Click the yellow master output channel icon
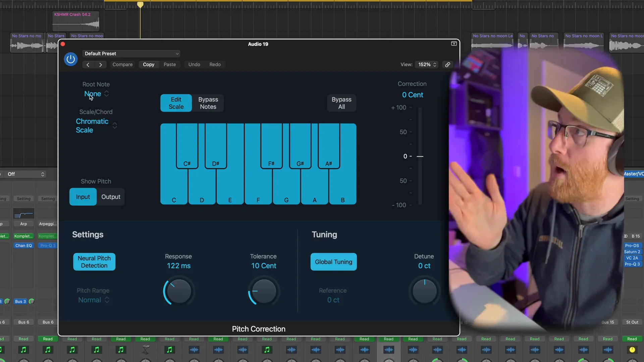 click(x=632, y=350)
